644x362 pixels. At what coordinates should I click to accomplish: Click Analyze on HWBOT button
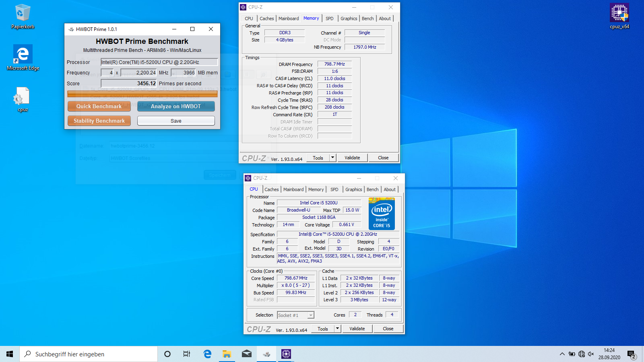(176, 106)
